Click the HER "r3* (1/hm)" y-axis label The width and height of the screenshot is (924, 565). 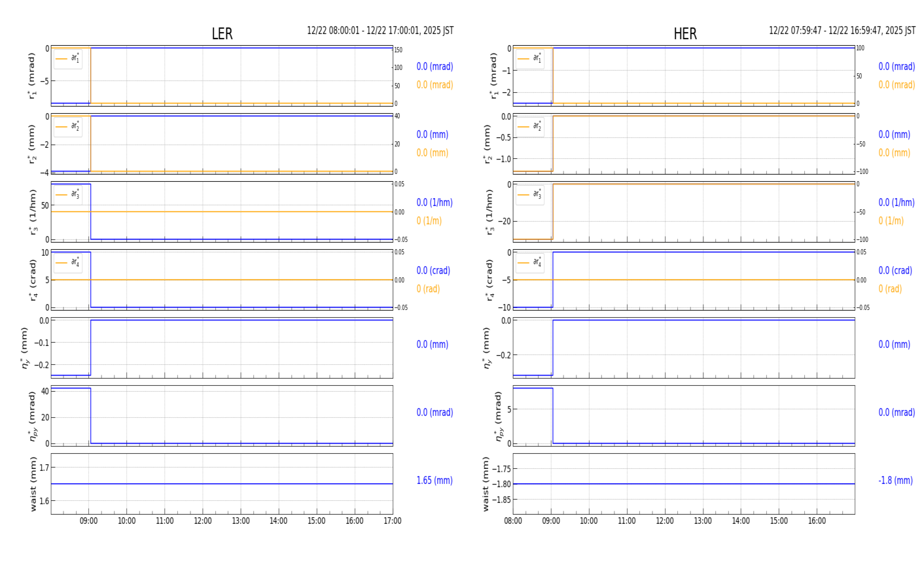coord(489,212)
